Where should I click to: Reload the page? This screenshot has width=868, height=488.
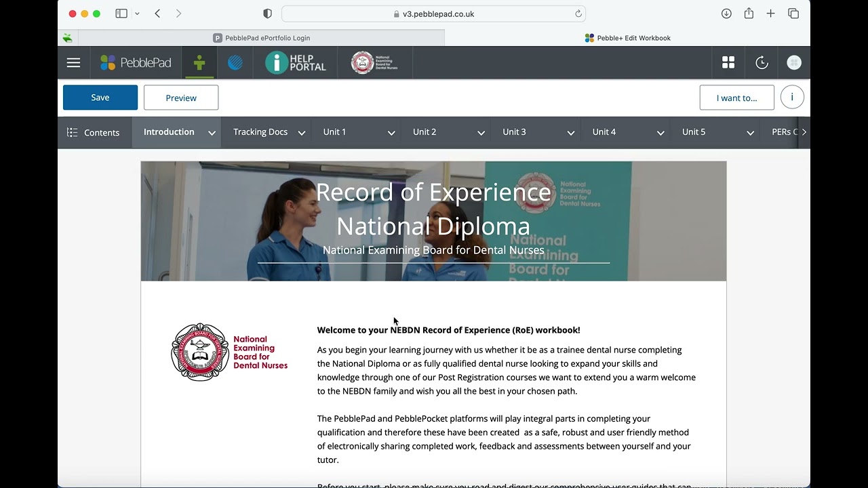pos(578,14)
